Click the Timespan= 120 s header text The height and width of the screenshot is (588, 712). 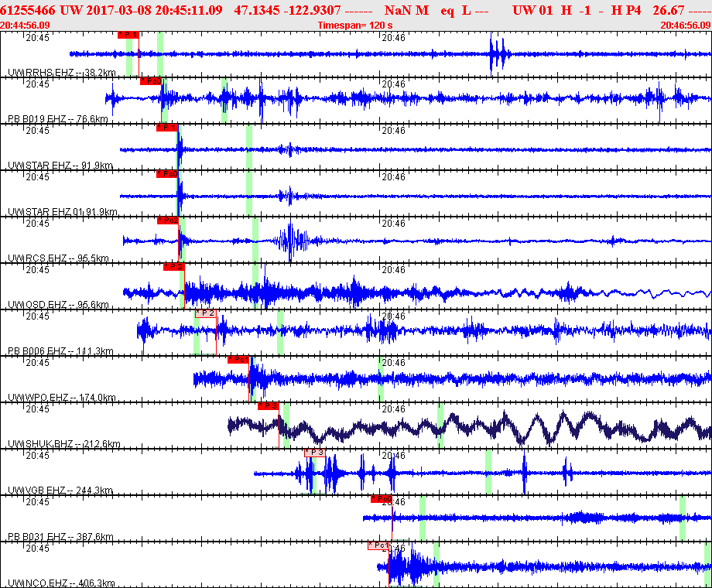click(355, 26)
